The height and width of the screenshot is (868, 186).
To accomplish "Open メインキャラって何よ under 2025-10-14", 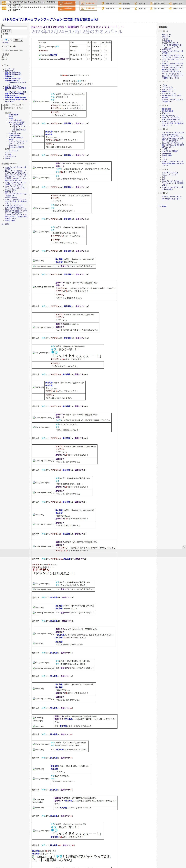I will tap(170, 173).
